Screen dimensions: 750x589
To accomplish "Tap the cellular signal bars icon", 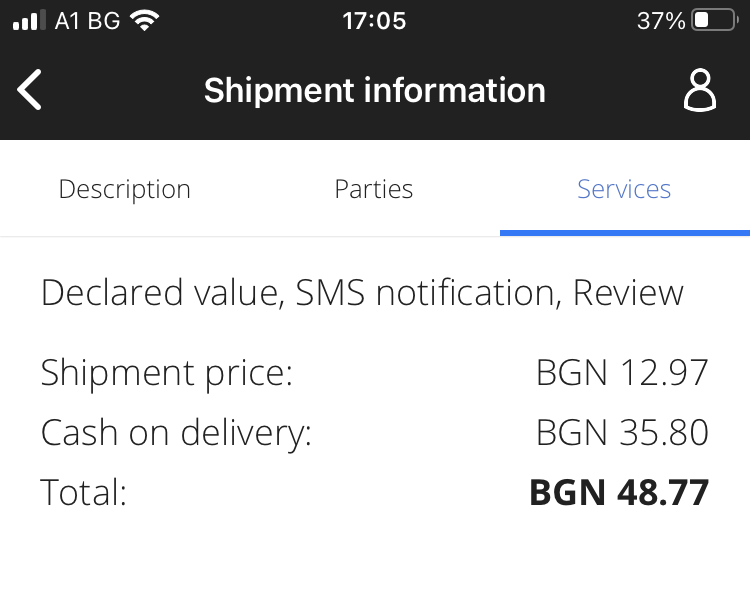I will tap(29, 21).
